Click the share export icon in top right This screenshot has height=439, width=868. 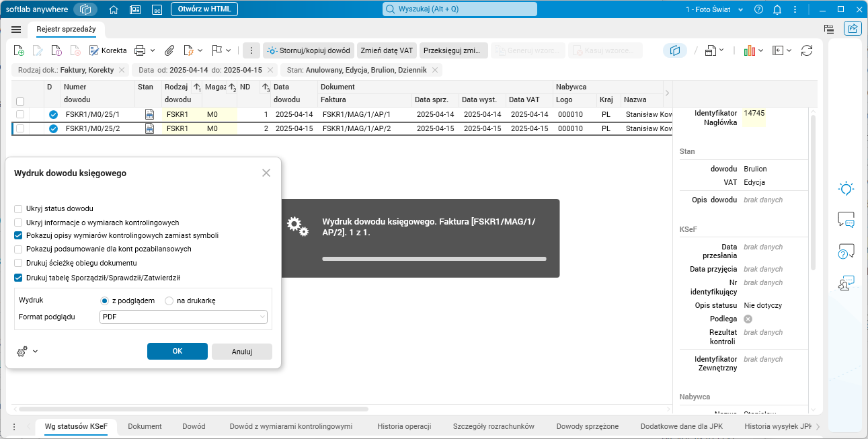coord(852,29)
